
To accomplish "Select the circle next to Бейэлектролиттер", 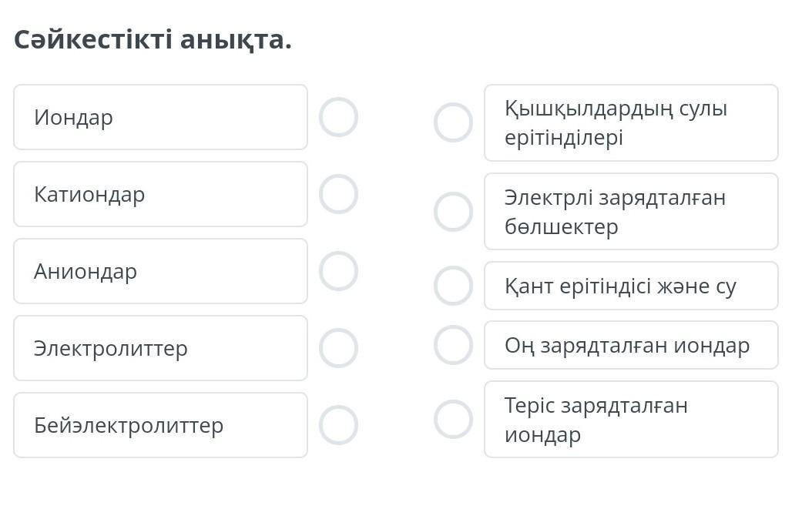I will (x=338, y=425).
